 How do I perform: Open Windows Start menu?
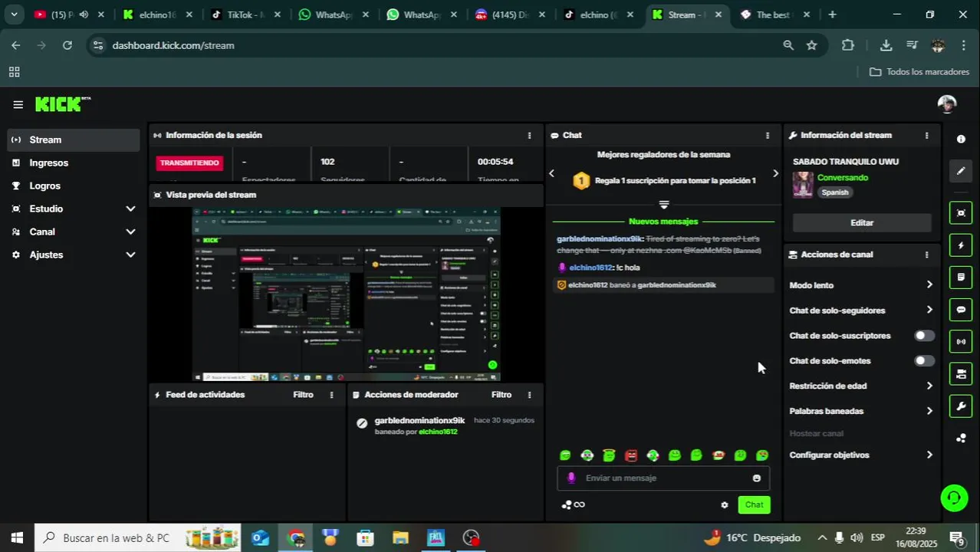pos(17,537)
